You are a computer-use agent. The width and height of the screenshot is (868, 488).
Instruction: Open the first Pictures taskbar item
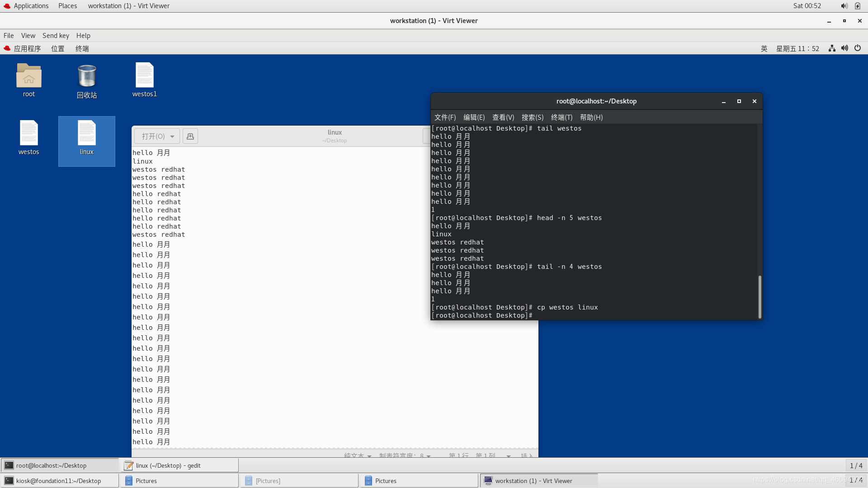pos(179,481)
